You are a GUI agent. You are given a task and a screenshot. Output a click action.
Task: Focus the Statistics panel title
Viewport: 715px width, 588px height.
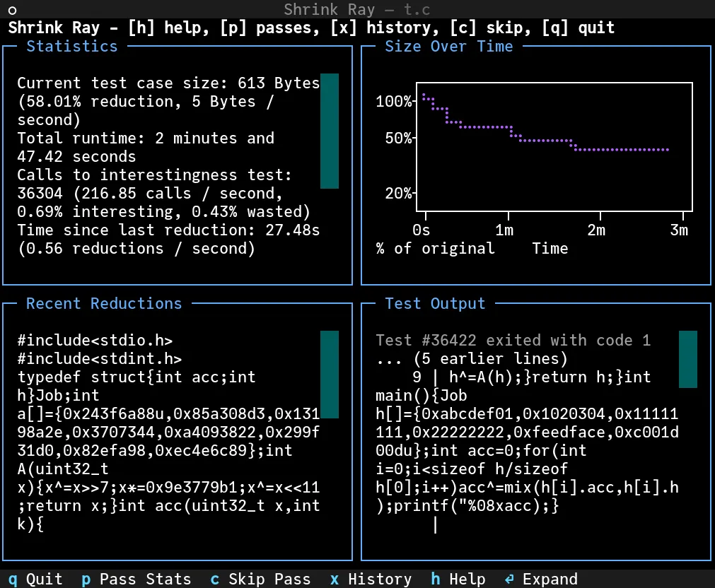pyautogui.click(x=72, y=46)
